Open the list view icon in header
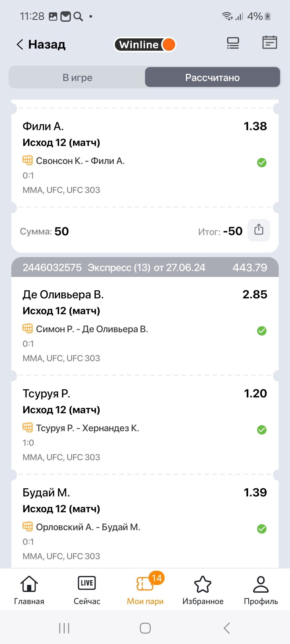The height and width of the screenshot is (644, 290). [233, 43]
